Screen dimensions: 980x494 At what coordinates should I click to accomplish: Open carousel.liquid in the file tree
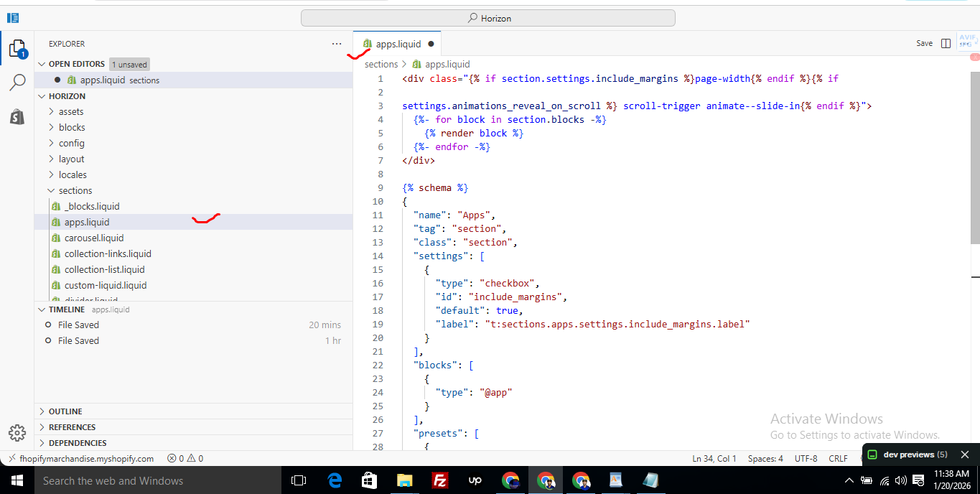tap(94, 238)
